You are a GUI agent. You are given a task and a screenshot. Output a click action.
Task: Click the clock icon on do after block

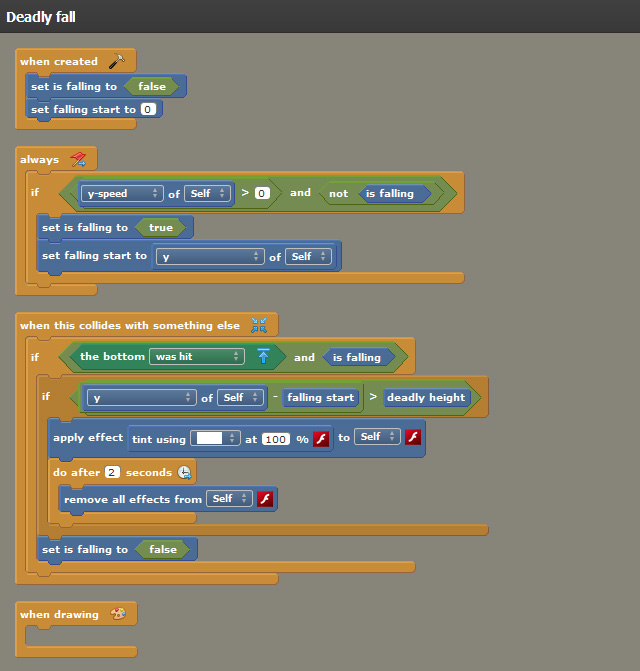coord(184,472)
